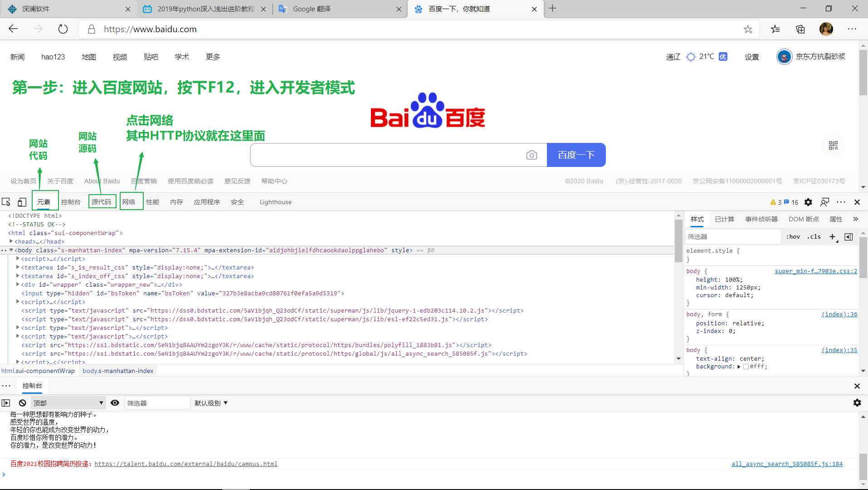Image resolution: width=868 pixels, height=490 pixels.
Task: Open the 源代码 DevTools tab
Action: (101, 202)
